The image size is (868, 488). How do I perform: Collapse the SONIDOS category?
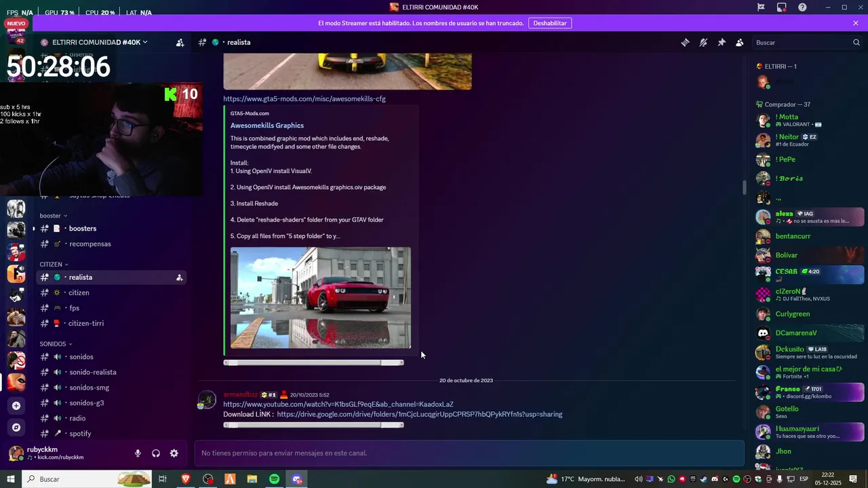(x=55, y=344)
